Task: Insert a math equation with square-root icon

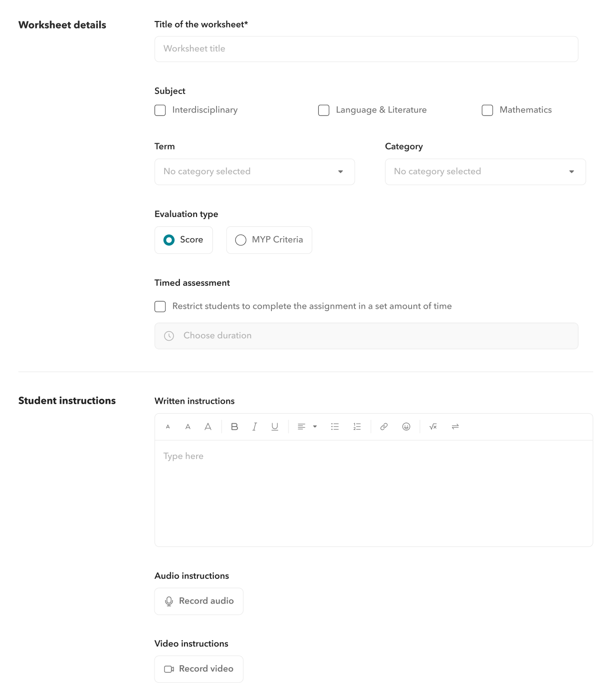Action: click(433, 427)
